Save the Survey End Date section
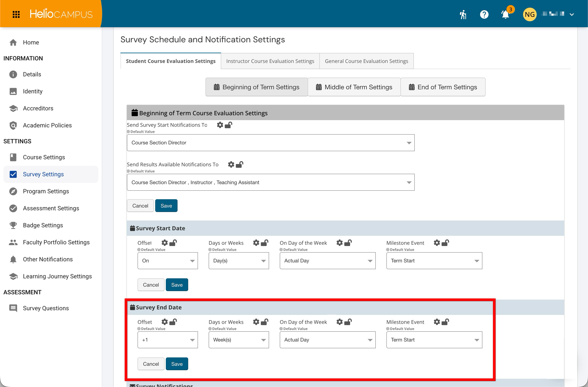 [x=177, y=364]
